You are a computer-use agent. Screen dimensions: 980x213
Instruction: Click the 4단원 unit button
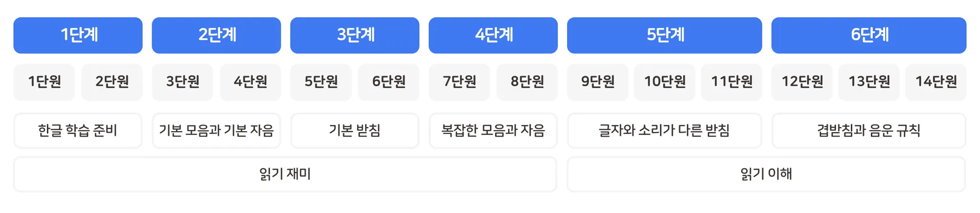click(250, 82)
